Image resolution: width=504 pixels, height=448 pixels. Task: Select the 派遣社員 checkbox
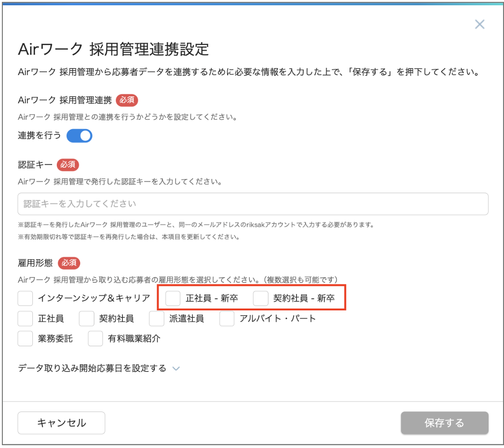point(157,318)
